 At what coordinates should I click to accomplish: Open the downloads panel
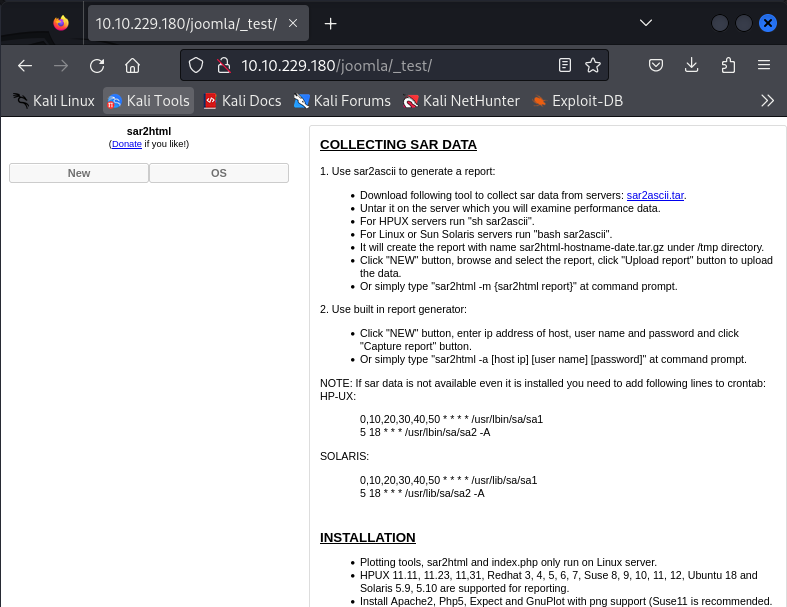pyautogui.click(x=692, y=65)
